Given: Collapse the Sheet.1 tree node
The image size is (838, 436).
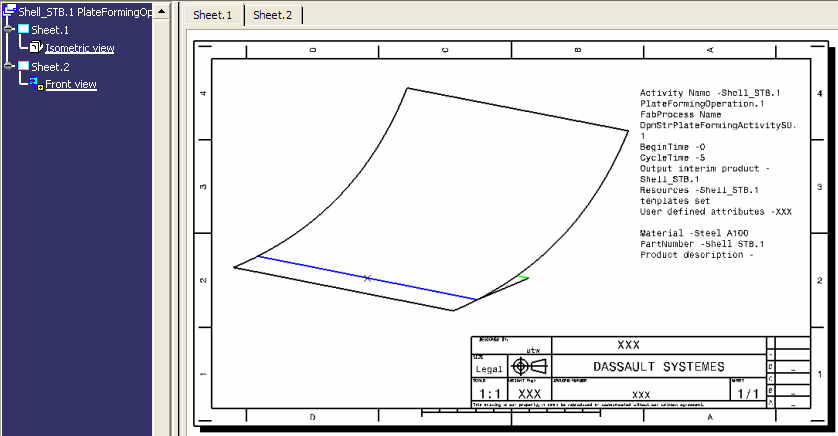Looking at the screenshot, I should pyautogui.click(x=9, y=30).
